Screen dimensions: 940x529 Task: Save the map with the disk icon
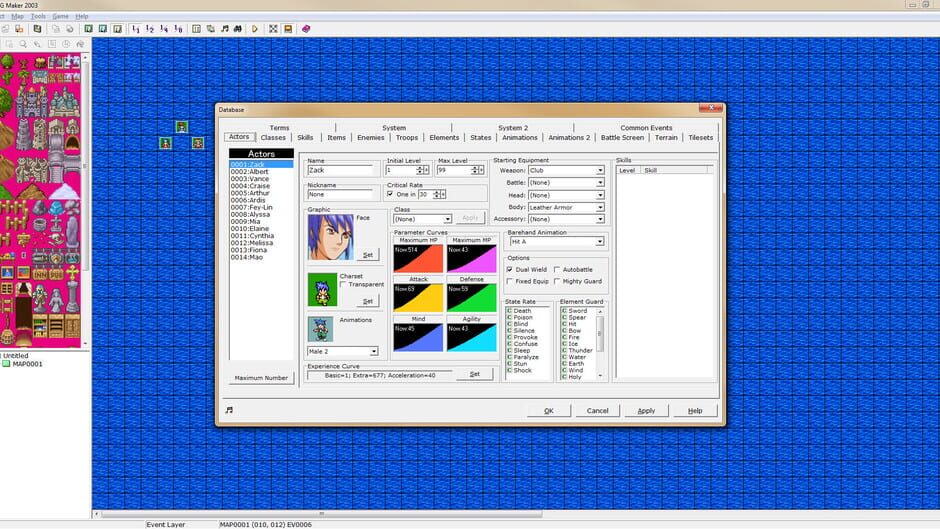[38, 29]
